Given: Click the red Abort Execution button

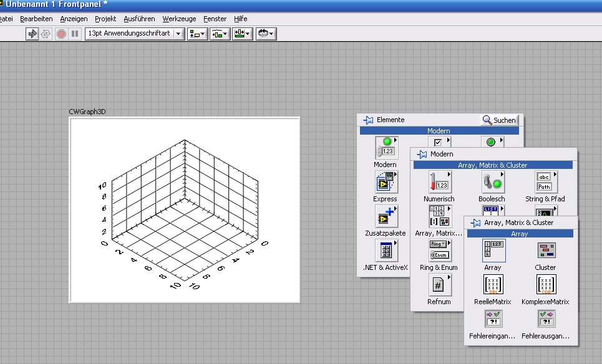Looking at the screenshot, I should pos(61,34).
